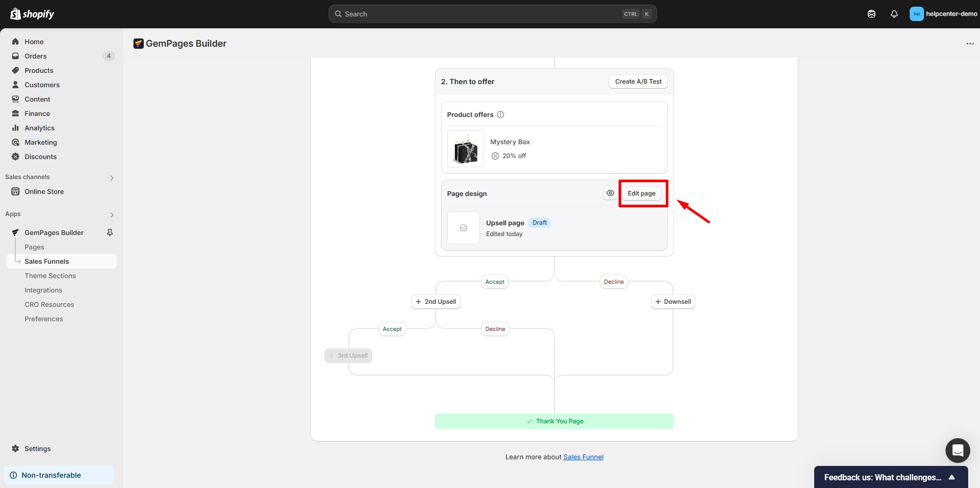This screenshot has width=980, height=488.
Task: Go to Theme Sections under GemPages
Action: click(x=50, y=276)
